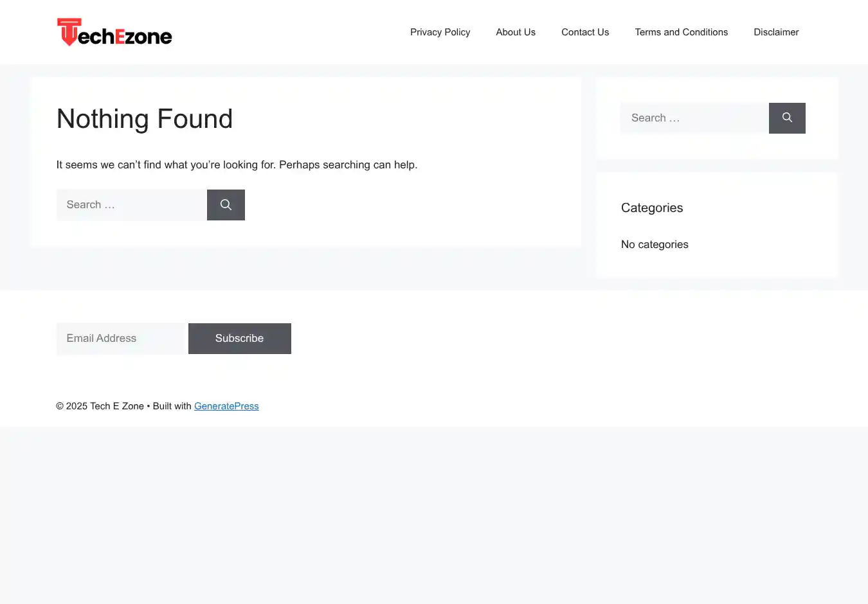Follow the GeneratePress link in the footer
This screenshot has width=868, height=604.
pyautogui.click(x=226, y=406)
